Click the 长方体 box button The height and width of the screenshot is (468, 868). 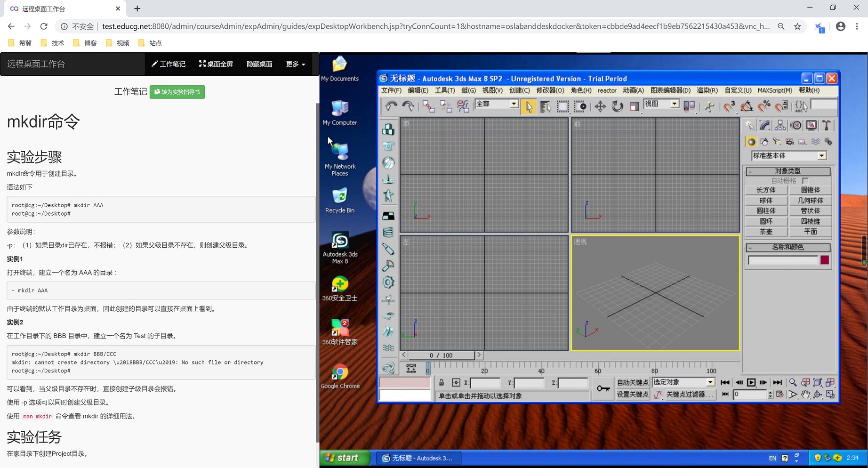pyautogui.click(x=766, y=190)
